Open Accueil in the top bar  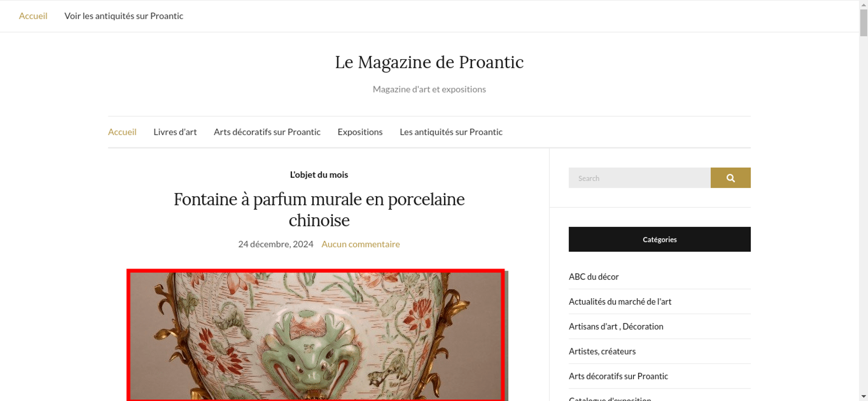pos(33,16)
